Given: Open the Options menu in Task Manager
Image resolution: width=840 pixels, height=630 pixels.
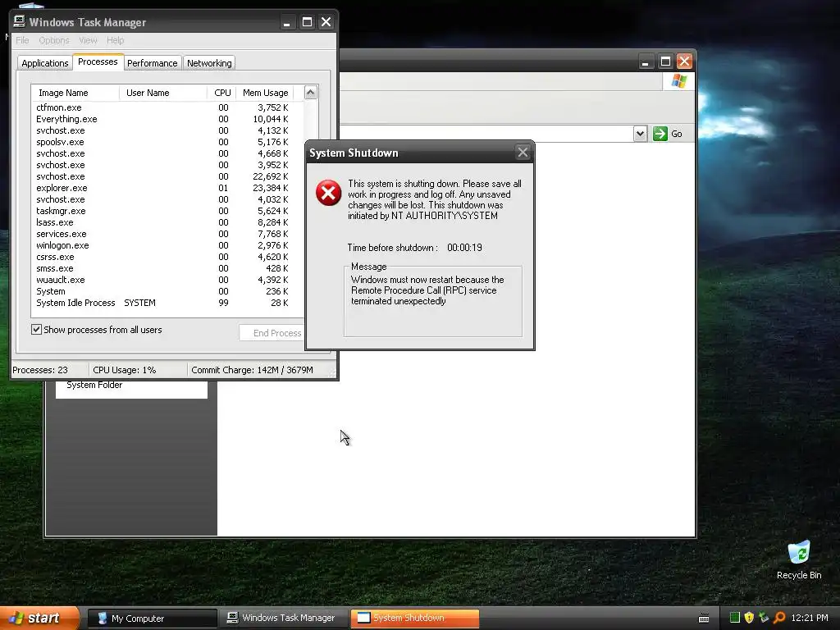Looking at the screenshot, I should coord(54,40).
